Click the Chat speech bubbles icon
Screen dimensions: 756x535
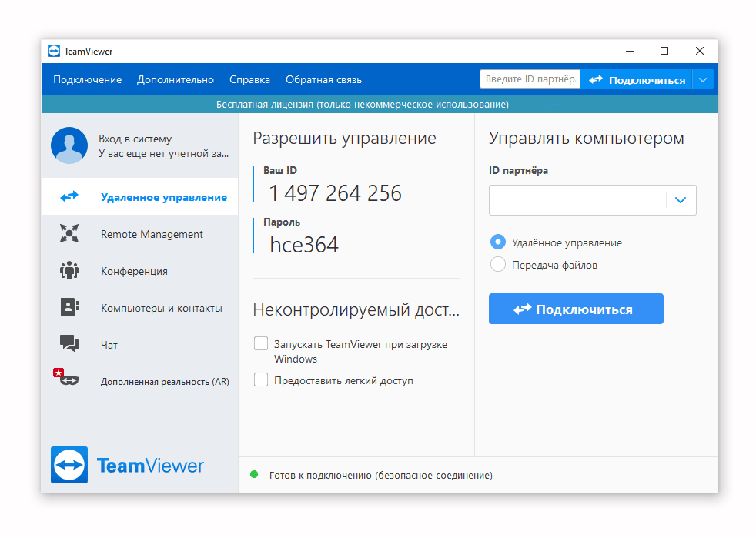click(69, 344)
